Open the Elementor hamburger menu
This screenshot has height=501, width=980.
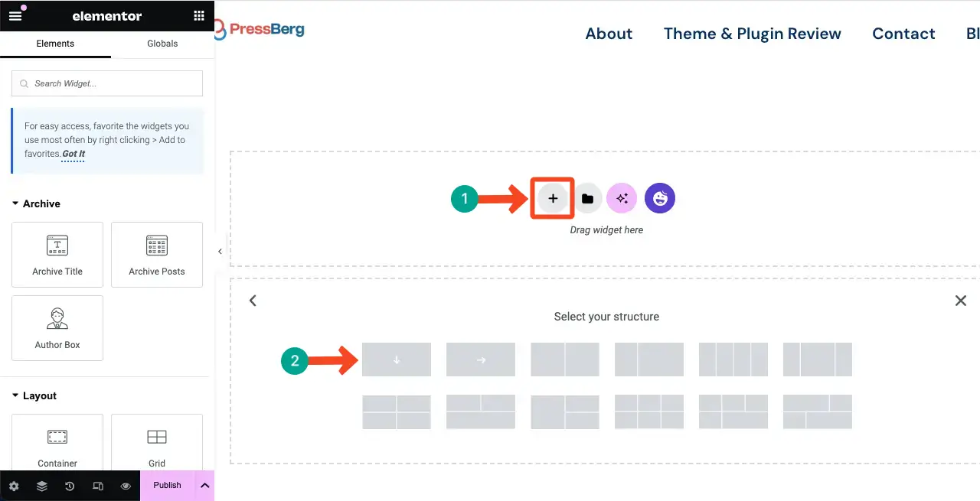click(15, 15)
